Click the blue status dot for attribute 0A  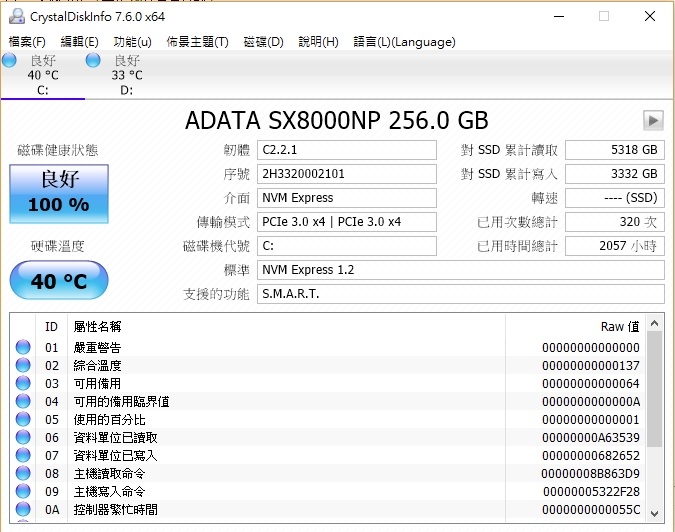[x=23, y=509]
